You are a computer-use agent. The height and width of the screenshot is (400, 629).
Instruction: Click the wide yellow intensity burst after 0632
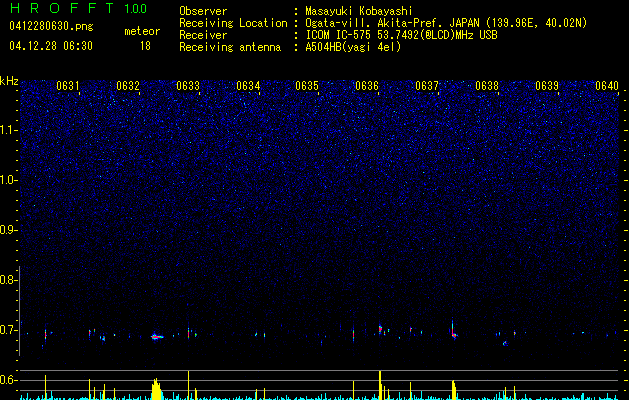point(156,389)
